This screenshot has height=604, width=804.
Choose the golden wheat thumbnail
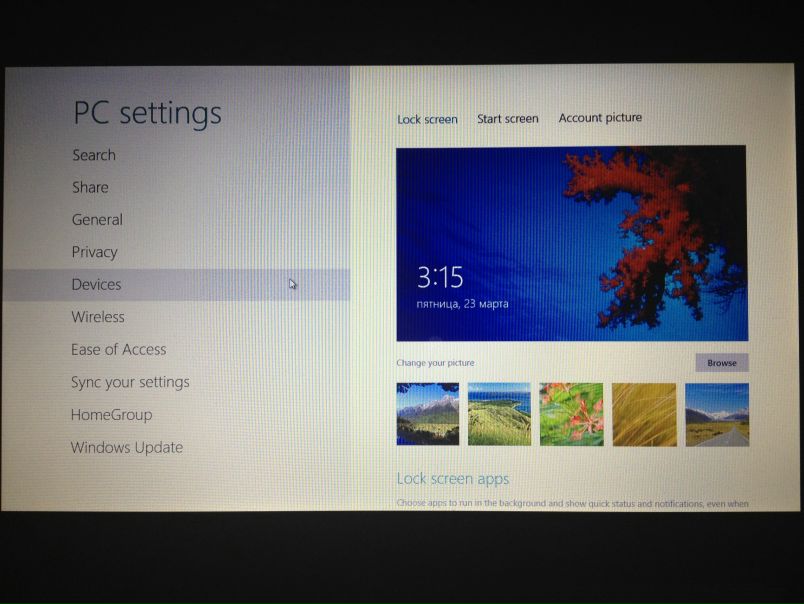644,414
